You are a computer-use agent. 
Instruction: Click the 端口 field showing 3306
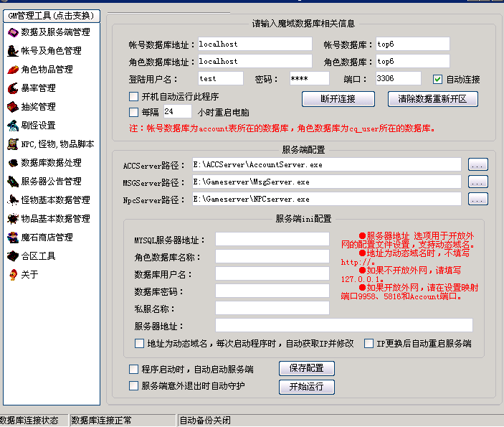[x=398, y=78]
